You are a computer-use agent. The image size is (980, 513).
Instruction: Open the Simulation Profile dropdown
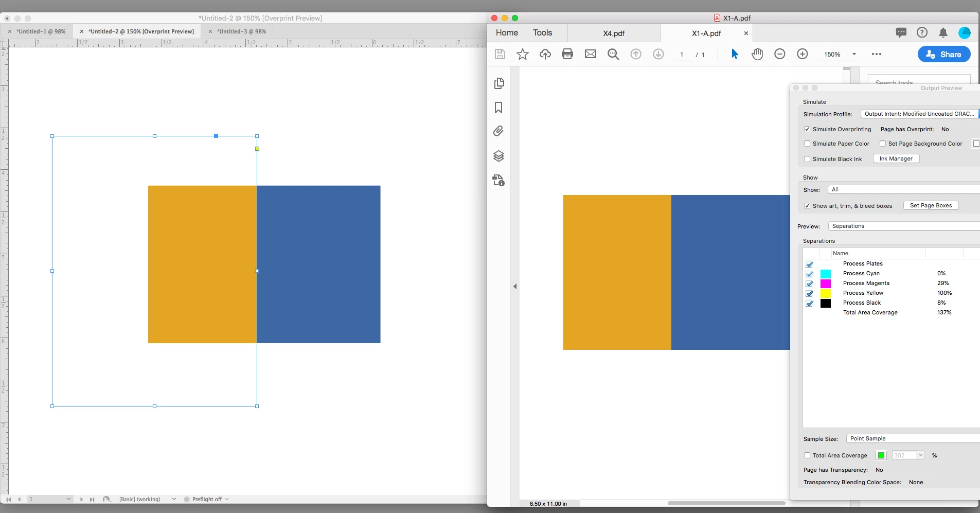click(x=920, y=114)
